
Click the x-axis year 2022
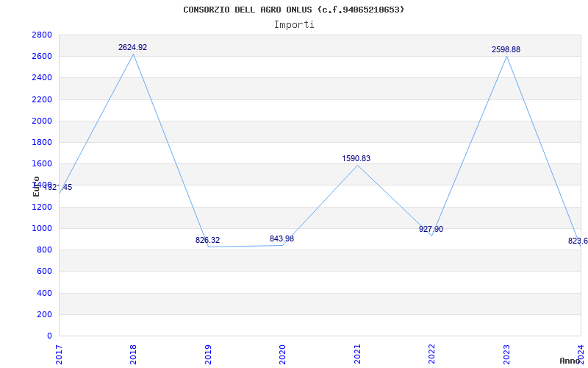coord(431,354)
